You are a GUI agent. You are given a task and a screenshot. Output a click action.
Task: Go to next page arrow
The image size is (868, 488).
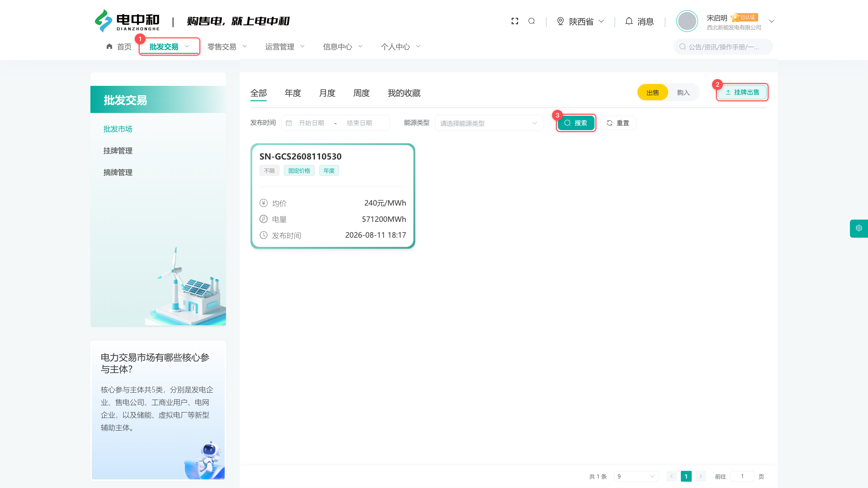click(701, 476)
